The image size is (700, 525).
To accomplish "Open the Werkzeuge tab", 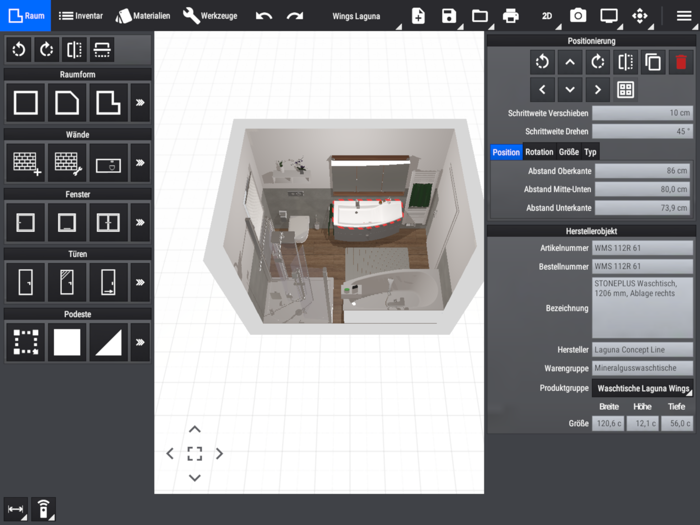I will coord(210,16).
